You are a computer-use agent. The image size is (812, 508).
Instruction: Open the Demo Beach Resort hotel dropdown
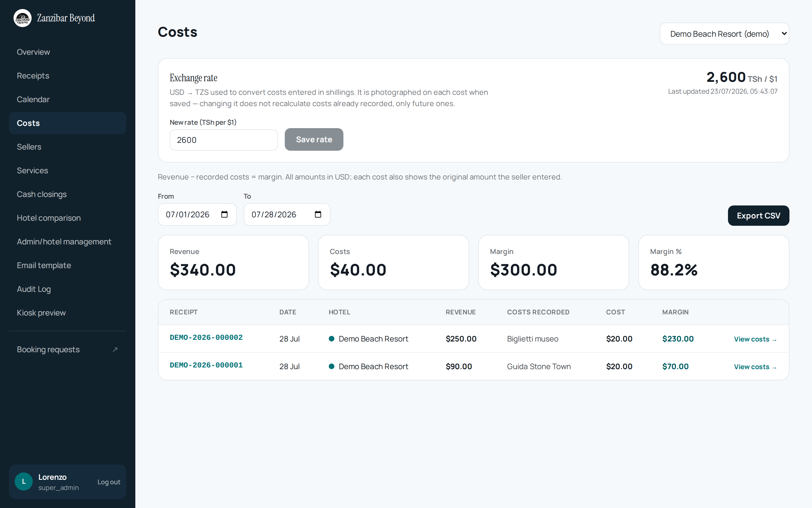point(724,34)
